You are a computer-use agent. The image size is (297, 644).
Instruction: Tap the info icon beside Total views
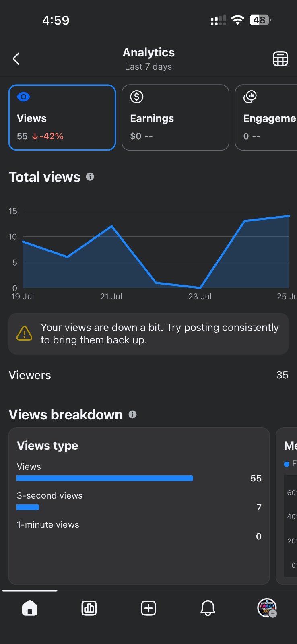click(x=90, y=177)
